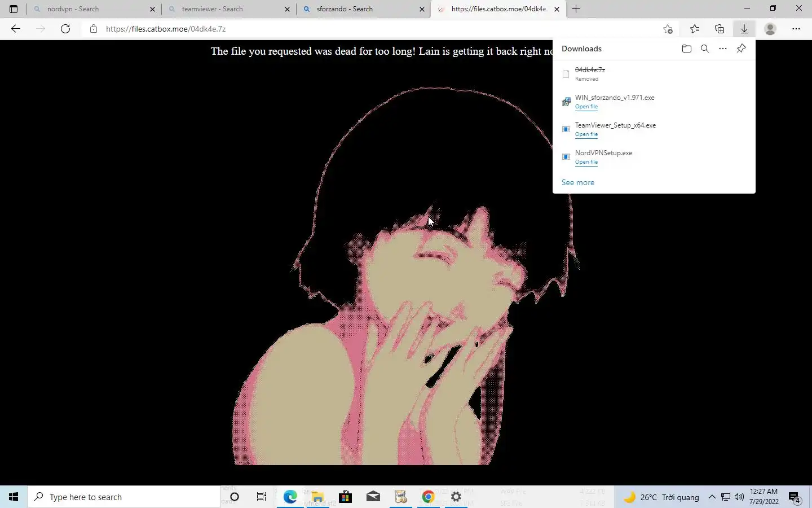Open the Collections panel
Screen dimensions: 812x508
pos(720,29)
